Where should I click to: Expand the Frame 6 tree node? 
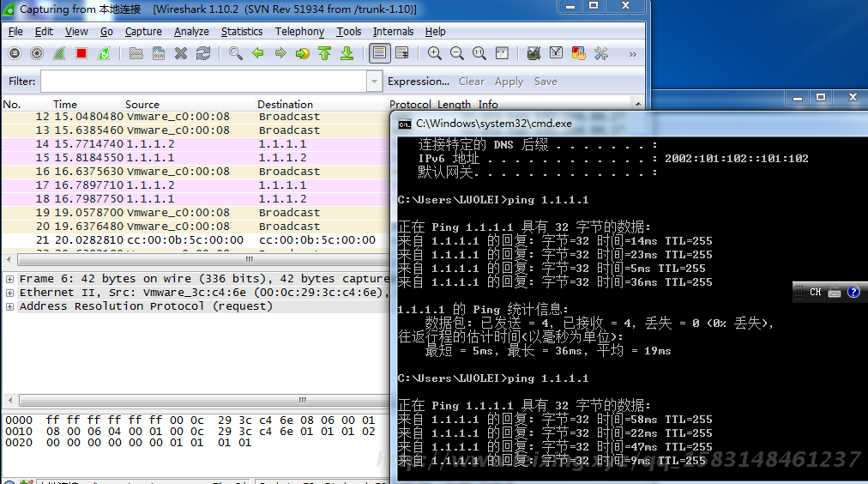pos(9,279)
